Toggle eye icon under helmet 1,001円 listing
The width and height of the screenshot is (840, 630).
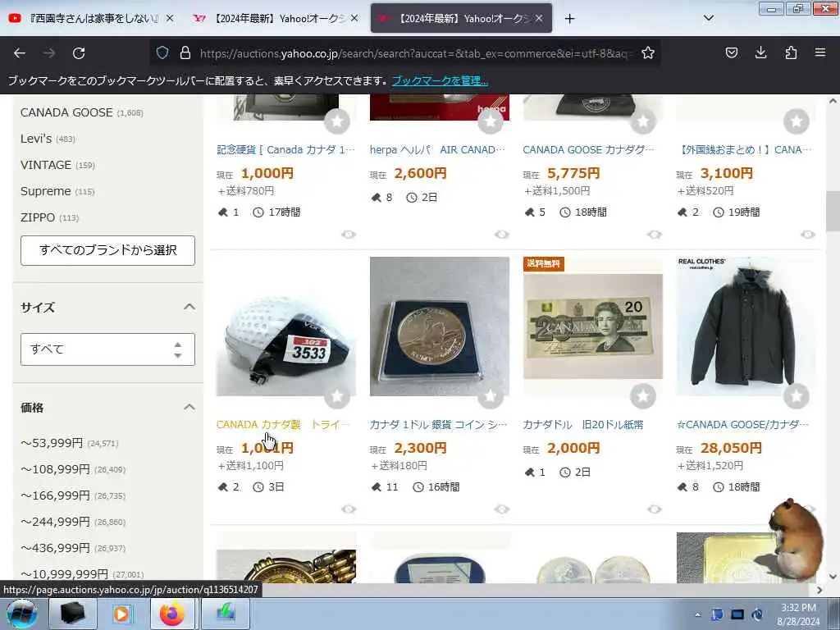click(349, 509)
